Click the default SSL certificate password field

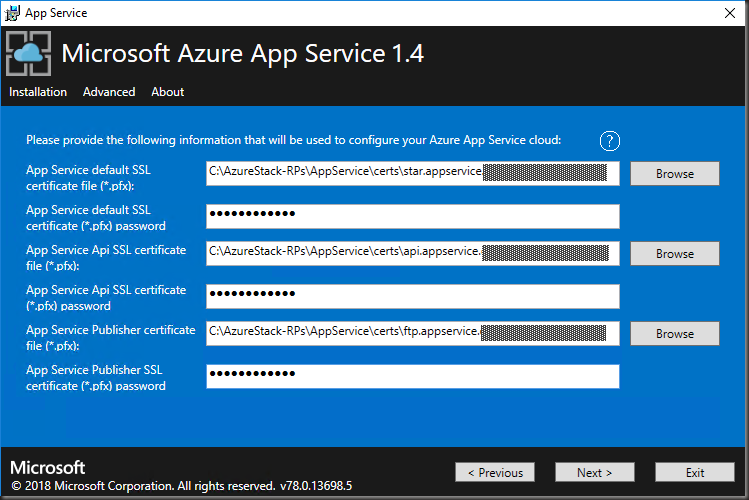pos(412,216)
